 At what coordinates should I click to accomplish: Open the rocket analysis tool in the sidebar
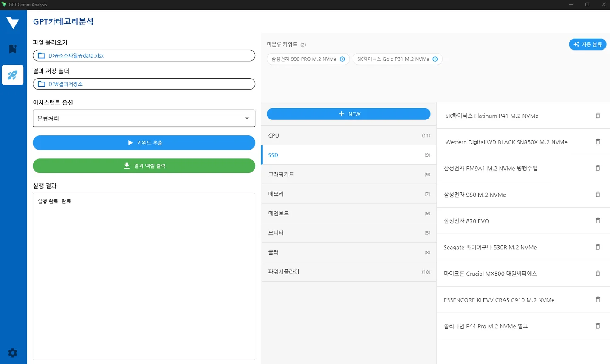point(12,75)
